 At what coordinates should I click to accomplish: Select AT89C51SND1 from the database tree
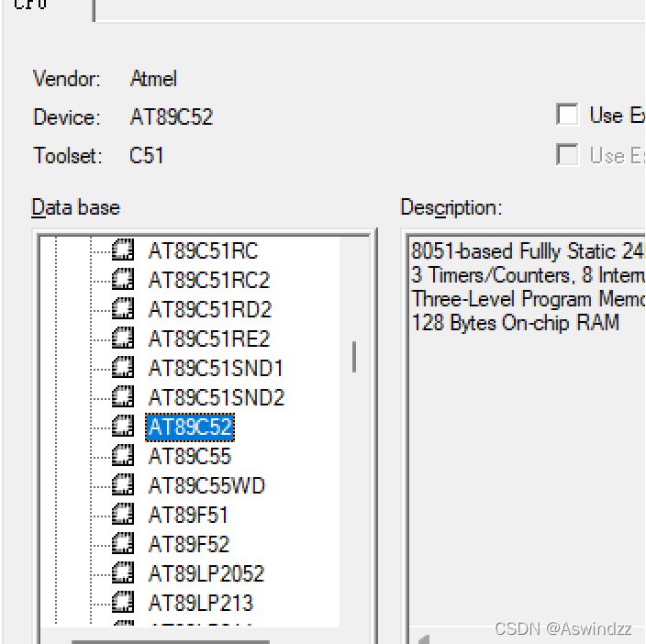(x=216, y=368)
